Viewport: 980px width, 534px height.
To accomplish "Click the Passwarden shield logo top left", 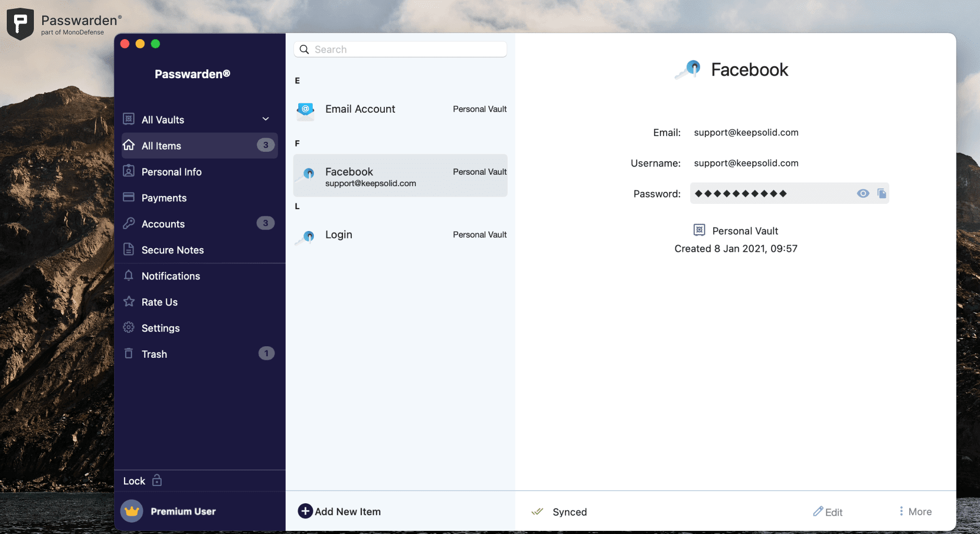I will (20, 23).
